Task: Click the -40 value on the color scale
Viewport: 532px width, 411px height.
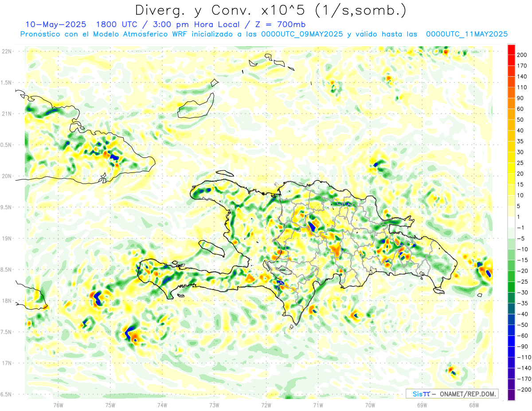Action: point(522,314)
